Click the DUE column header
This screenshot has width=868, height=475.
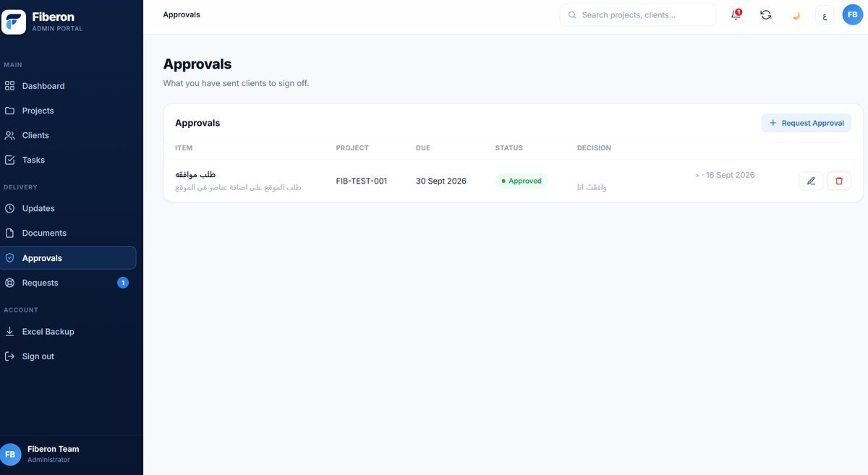tap(423, 148)
